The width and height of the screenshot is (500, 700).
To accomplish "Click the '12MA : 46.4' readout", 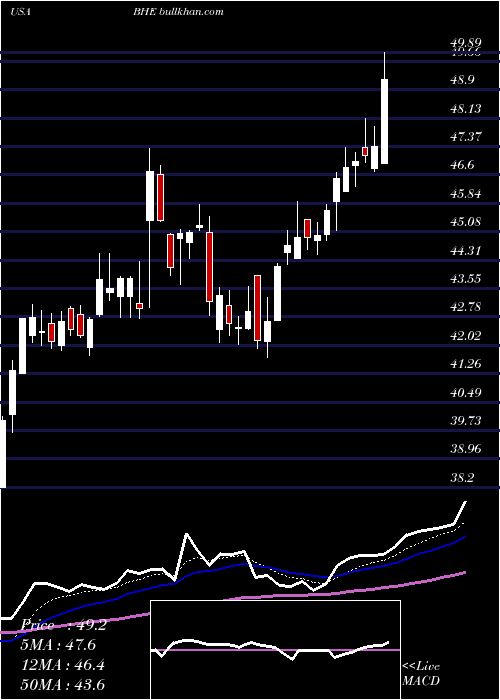I will [62, 665].
